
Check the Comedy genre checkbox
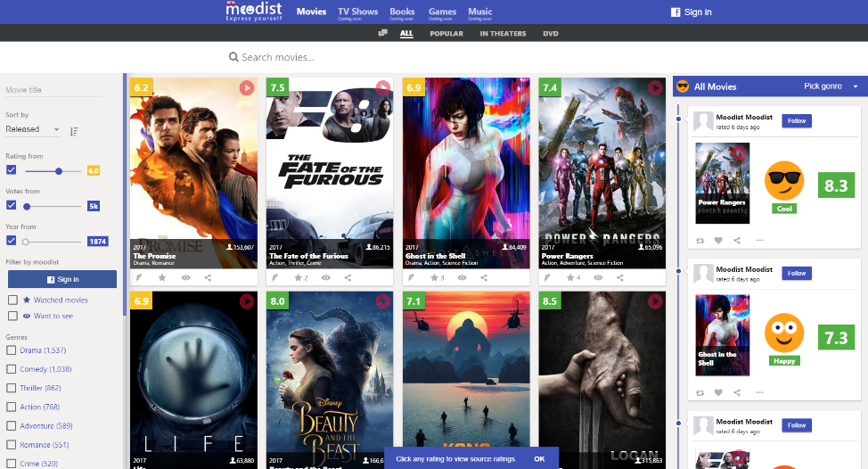click(11, 369)
